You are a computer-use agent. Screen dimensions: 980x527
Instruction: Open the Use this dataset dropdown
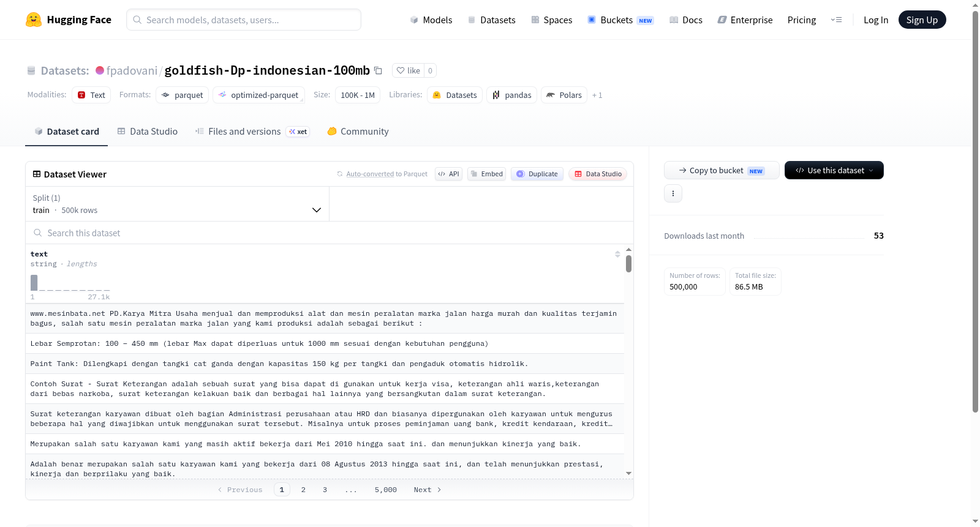pyautogui.click(x=834, y=170)
